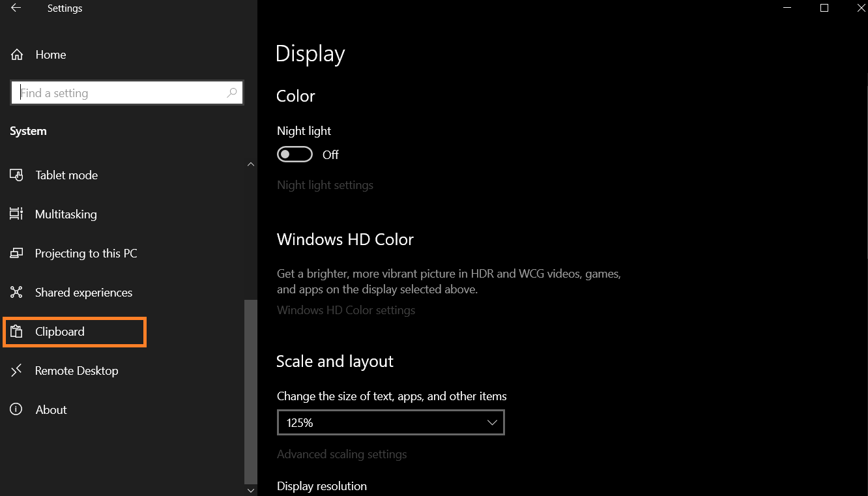
Task: Select the Tablet mode icon in sidebar
Action: click(16, 175)
